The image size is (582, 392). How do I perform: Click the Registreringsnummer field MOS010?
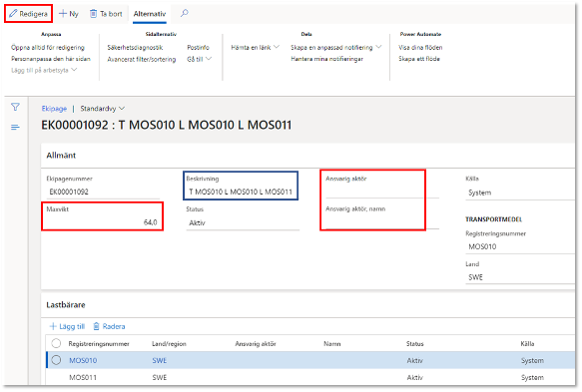pos(520,247)
